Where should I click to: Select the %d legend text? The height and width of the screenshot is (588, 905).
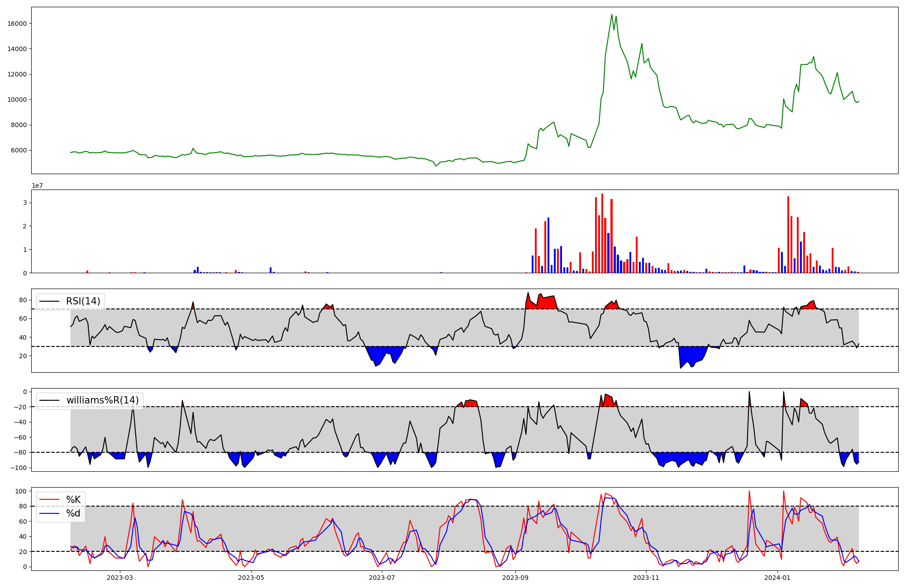pos(73,513)
